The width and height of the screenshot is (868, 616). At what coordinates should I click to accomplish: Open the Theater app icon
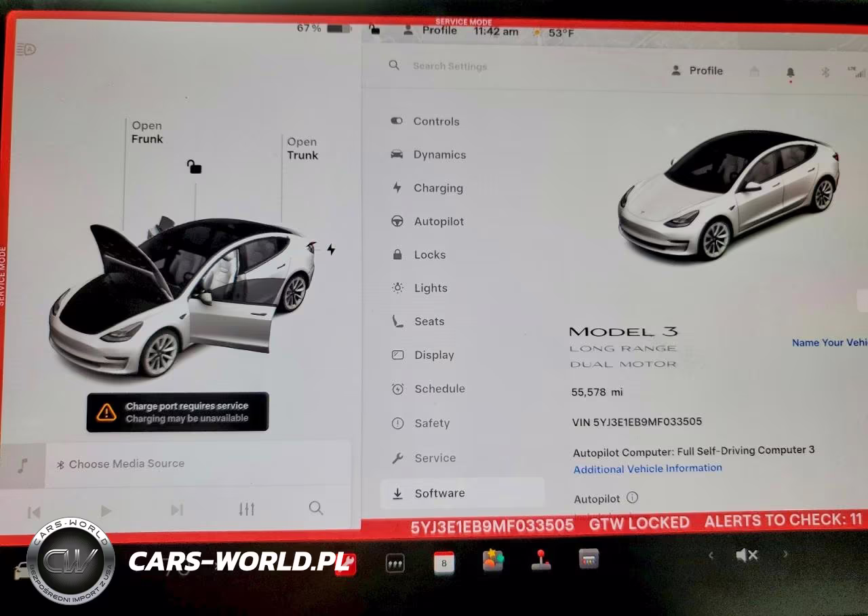click(x=589, y=559)
